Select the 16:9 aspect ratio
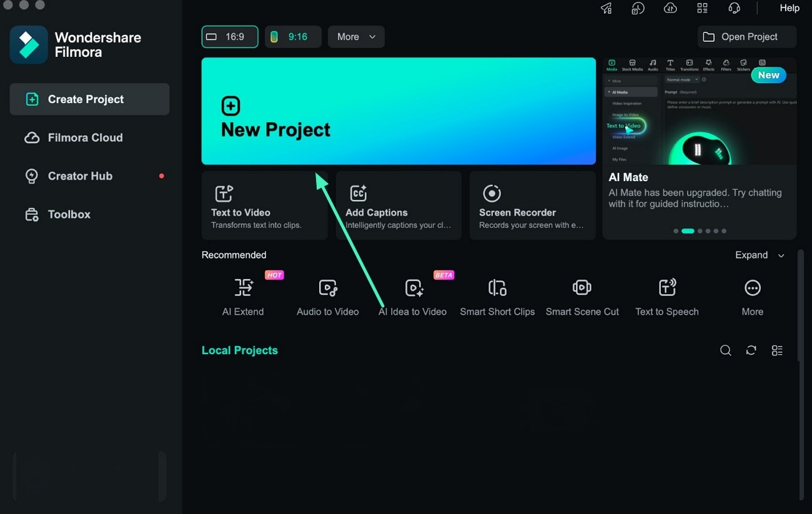 [230, 37]
